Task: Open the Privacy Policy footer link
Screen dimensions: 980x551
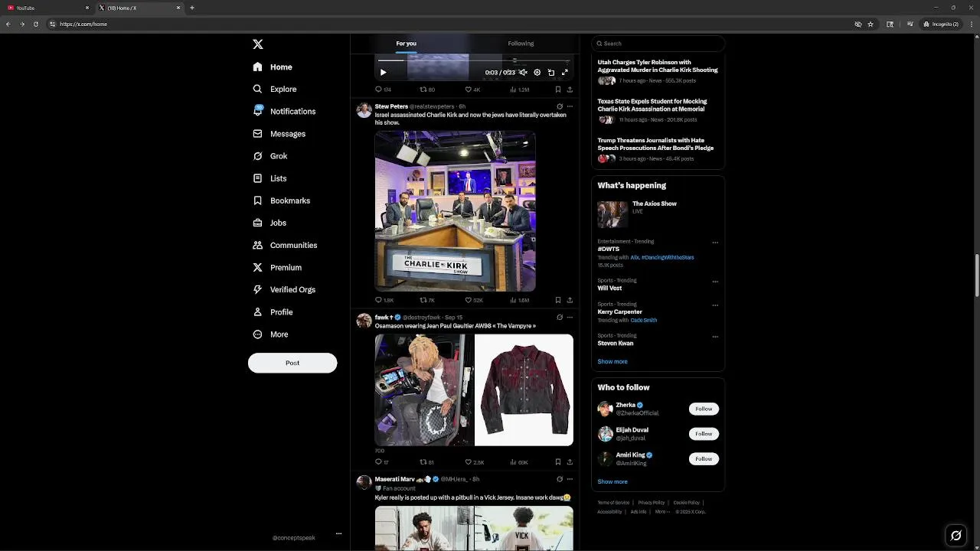Action: 652,503
